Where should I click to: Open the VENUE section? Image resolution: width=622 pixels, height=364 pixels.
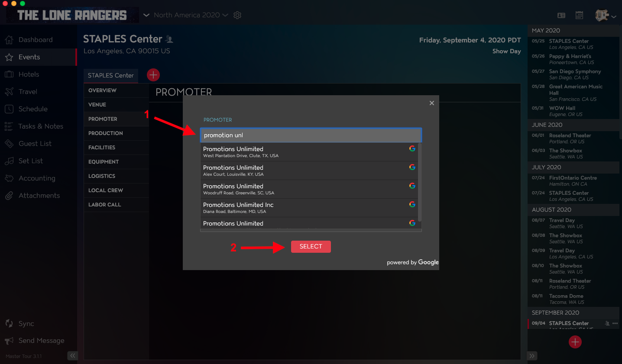(x=116, y=105)
